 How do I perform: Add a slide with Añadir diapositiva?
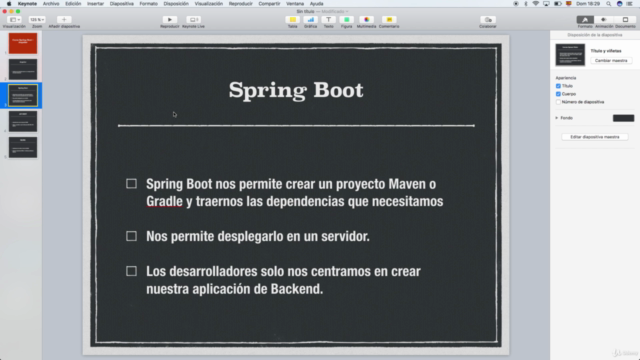tap(64, 20)
